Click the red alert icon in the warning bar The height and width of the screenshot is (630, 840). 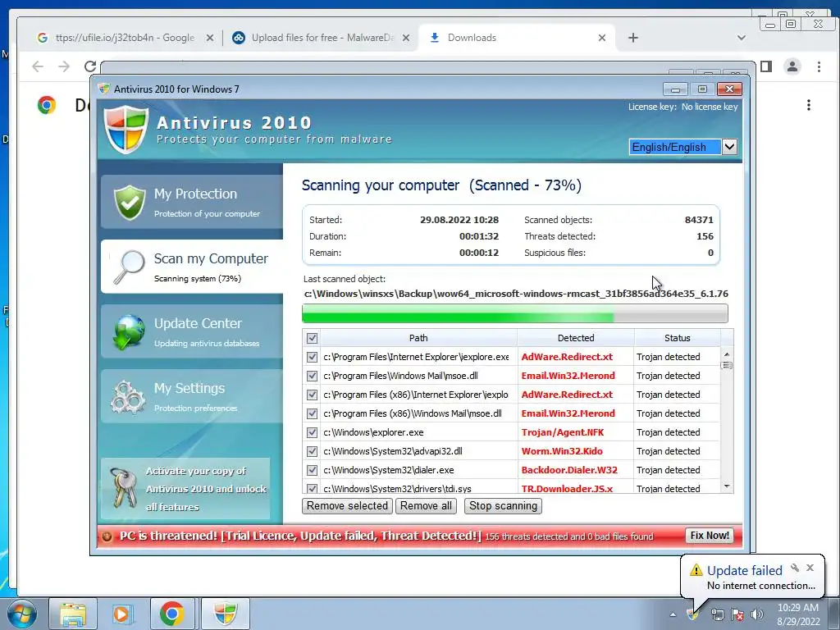tap(107, 536)
